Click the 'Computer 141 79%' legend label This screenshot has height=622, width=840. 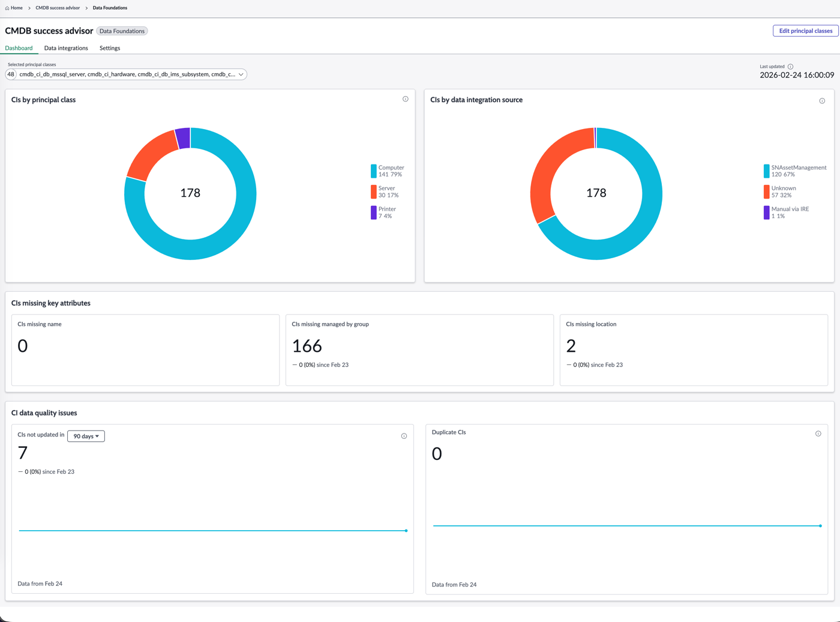coord(391,171)
